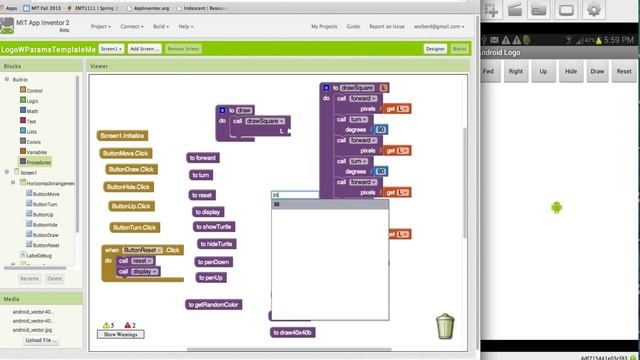Image resolution: width=640 pixels, height=360 pixels.
Task: Click the red error count icon
Action: [x=127, y=325]
